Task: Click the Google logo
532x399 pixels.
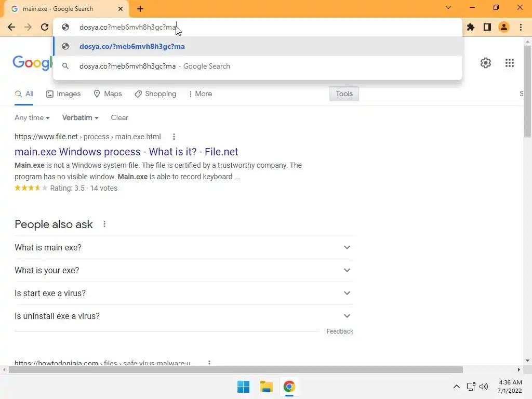Action: click(x=33, y=63)
